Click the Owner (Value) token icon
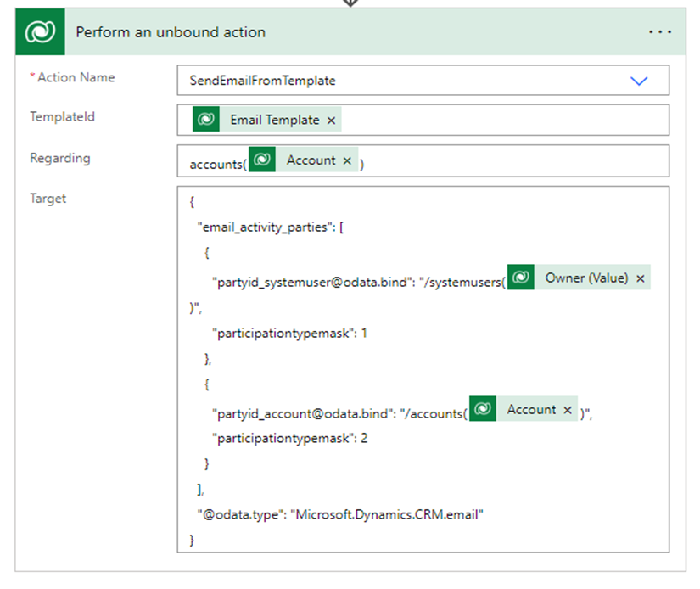700x589 pixels. pyautogui.click(x=521, y=278)
